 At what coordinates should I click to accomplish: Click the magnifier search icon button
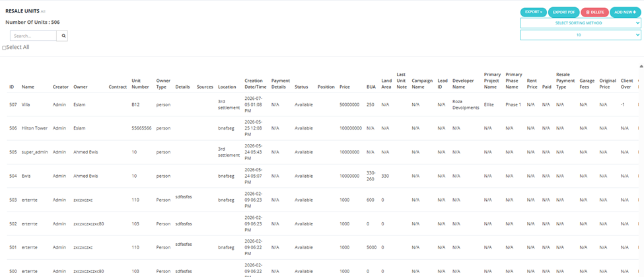pos(63,36)
